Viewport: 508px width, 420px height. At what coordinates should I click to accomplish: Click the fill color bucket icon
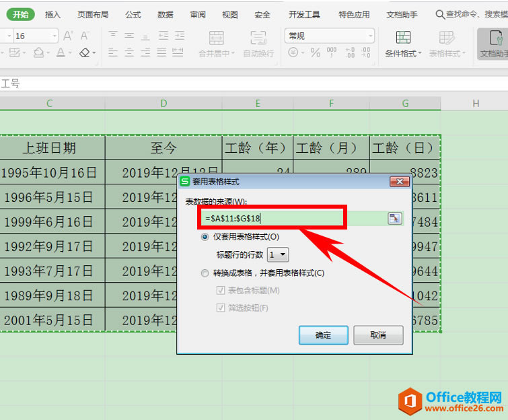(39, 53)
